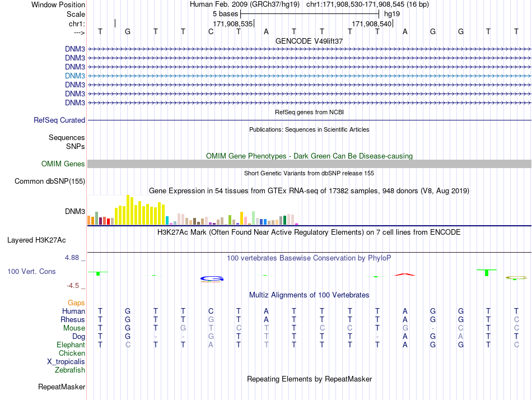Open Multiz Alignments of 100 Vertebrates title
The height and width of the screenshot is (400, 532).
309,295
